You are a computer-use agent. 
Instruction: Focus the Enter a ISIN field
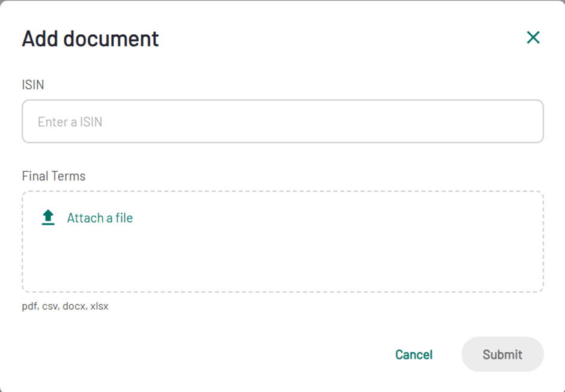pyautogui.click(x=282, y=122)
